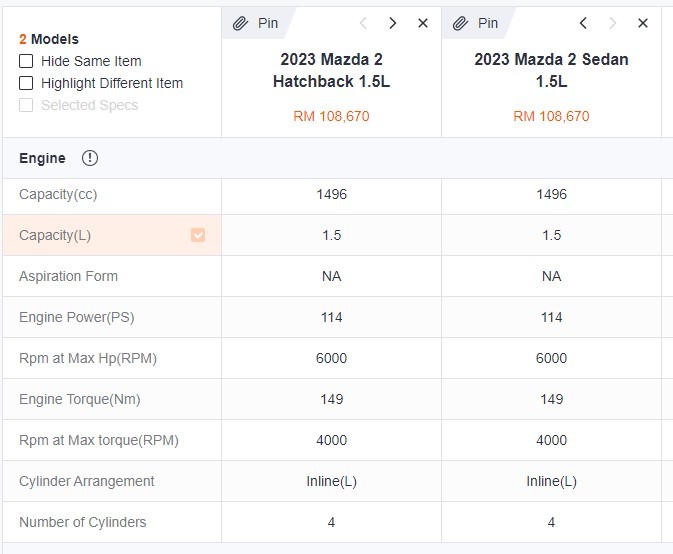Remove the Mazda 2 Sedan from comparison

(x=643, y=23)
